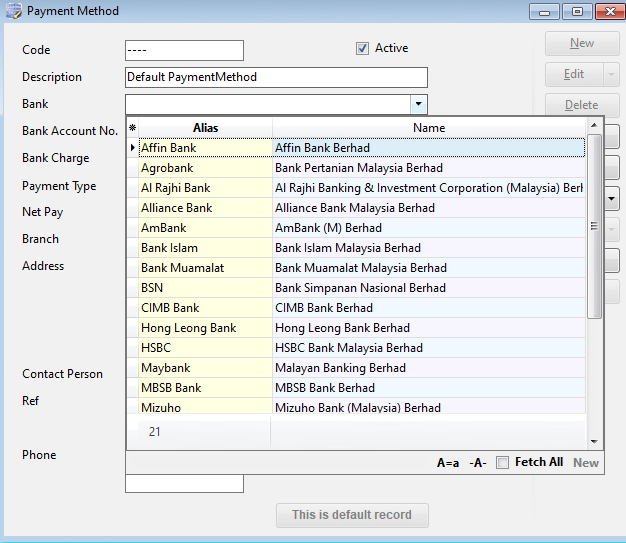
Task: Click the scroll up arrow in bank list
Action: pos(594,125)
